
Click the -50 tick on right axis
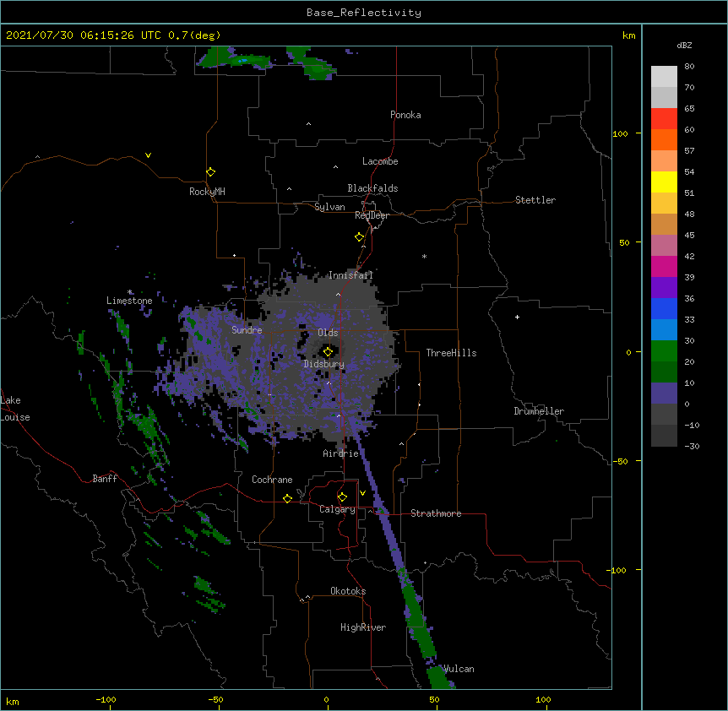620,461
